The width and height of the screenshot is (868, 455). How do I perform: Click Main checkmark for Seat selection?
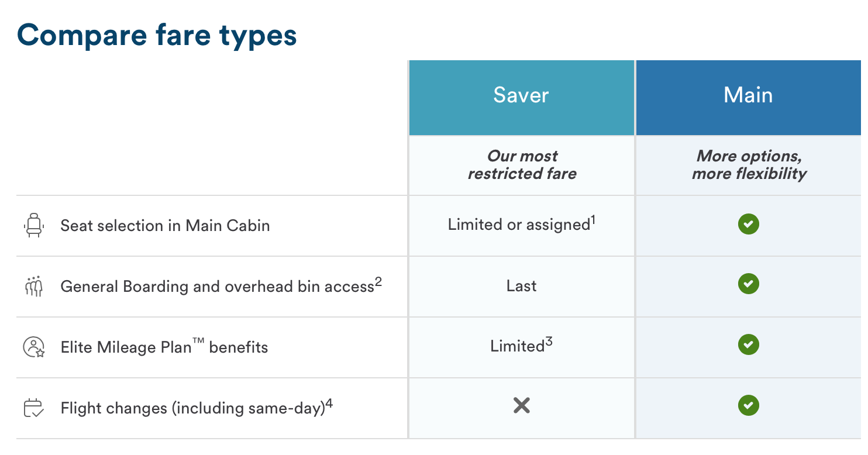click(x=748, y=224)
